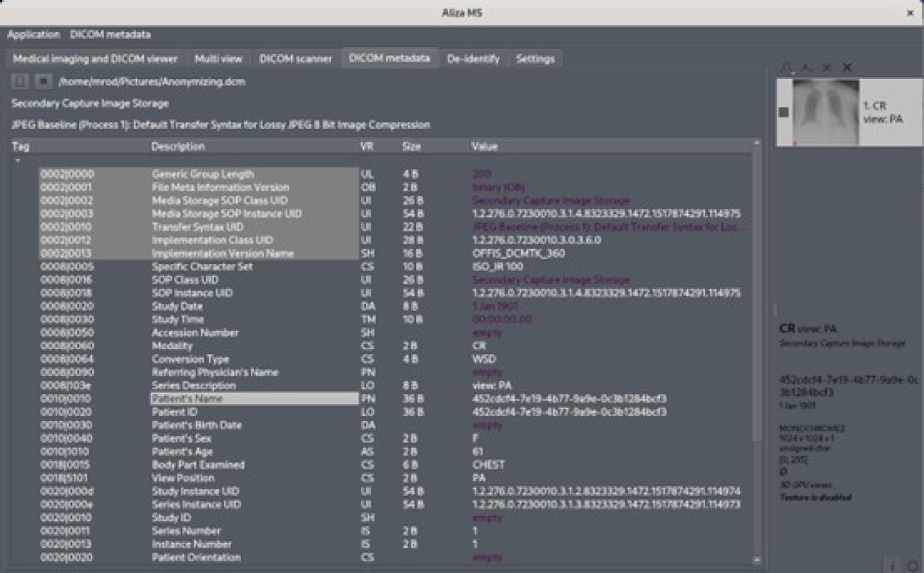Open the Multi view tab
This screenshot has height=573, width=924.
coord(218,59)
